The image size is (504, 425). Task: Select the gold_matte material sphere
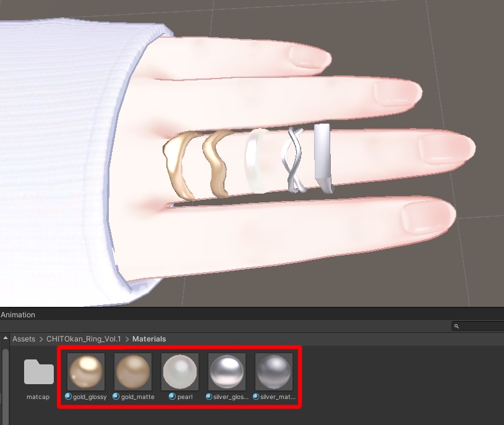[133, 372]
